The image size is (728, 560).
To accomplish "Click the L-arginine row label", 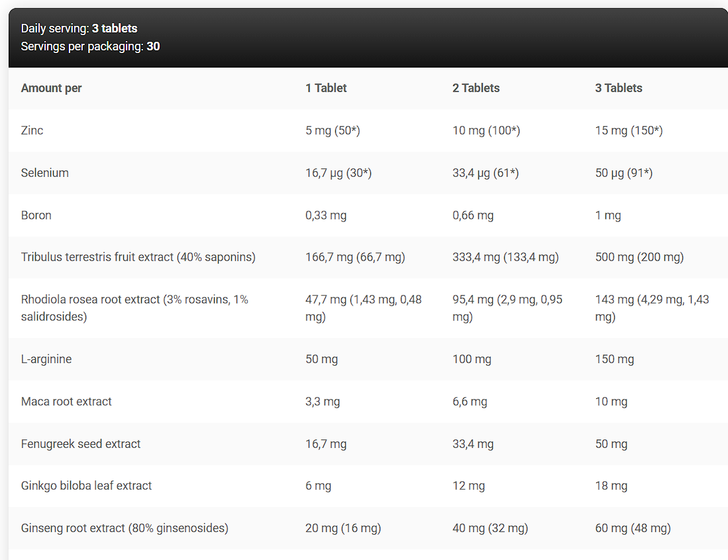I will pos(46,359).
